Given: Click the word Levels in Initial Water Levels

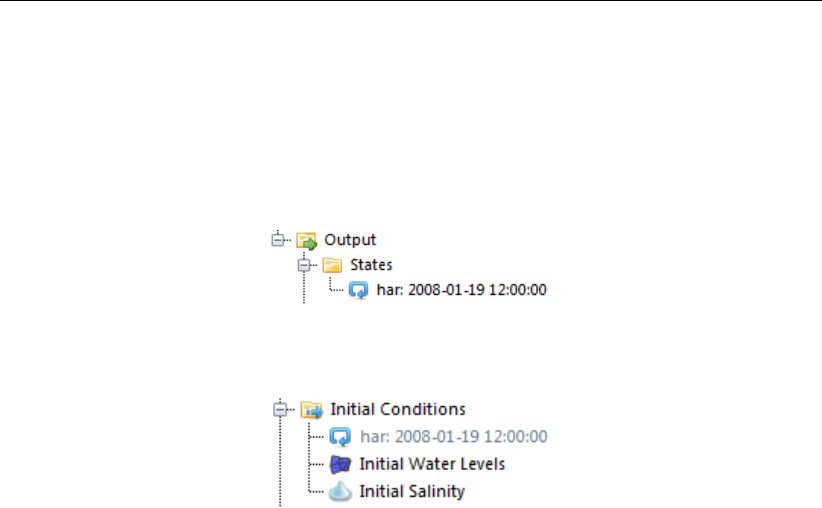Looking at the screenshot, I should pos(485,464).
